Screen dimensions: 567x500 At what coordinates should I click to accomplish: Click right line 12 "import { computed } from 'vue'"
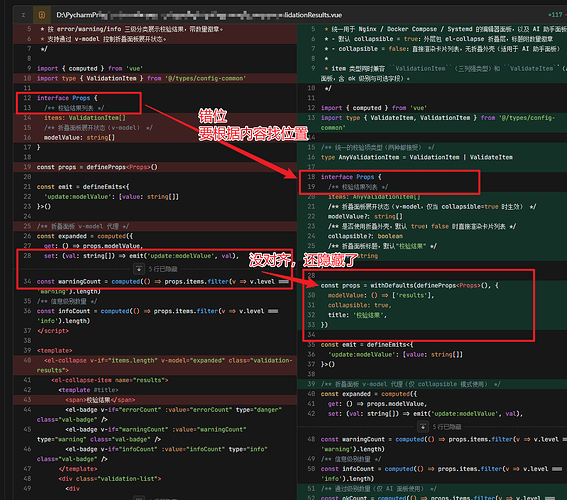[x=374, y=108]
